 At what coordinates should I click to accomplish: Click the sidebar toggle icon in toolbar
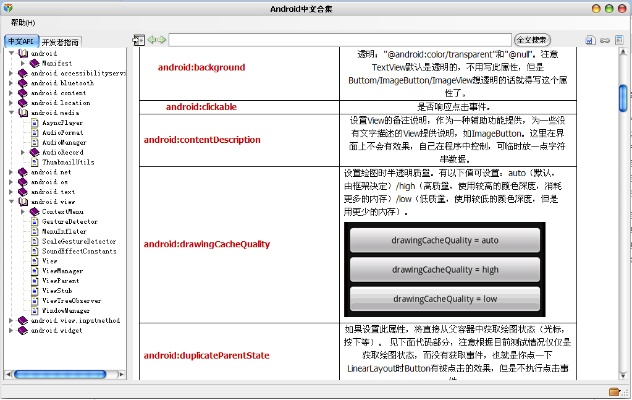(138, 40)
